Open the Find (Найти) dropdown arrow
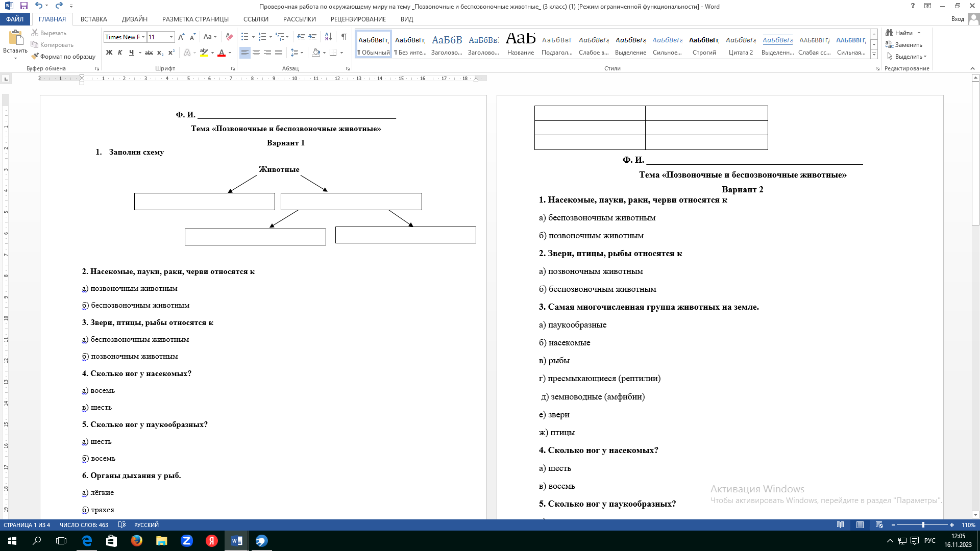Viewport: 980px width, 551px height. (x=919, y=33)
